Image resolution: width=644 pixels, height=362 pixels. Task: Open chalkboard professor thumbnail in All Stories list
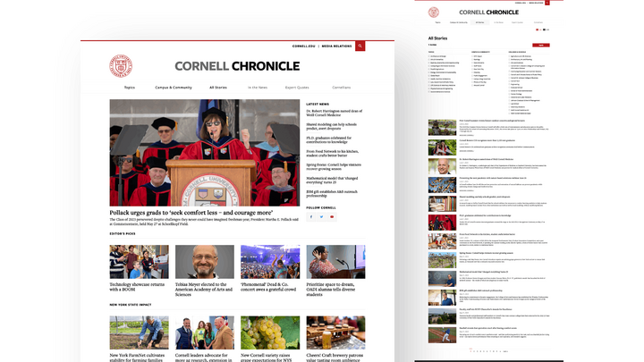(443, 279)
